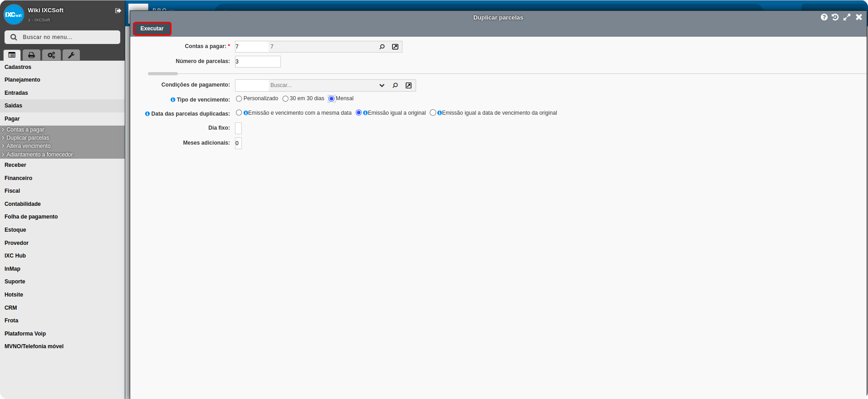Open IXC Hub menu section
The image size is (868, 399).
[62, 256]
